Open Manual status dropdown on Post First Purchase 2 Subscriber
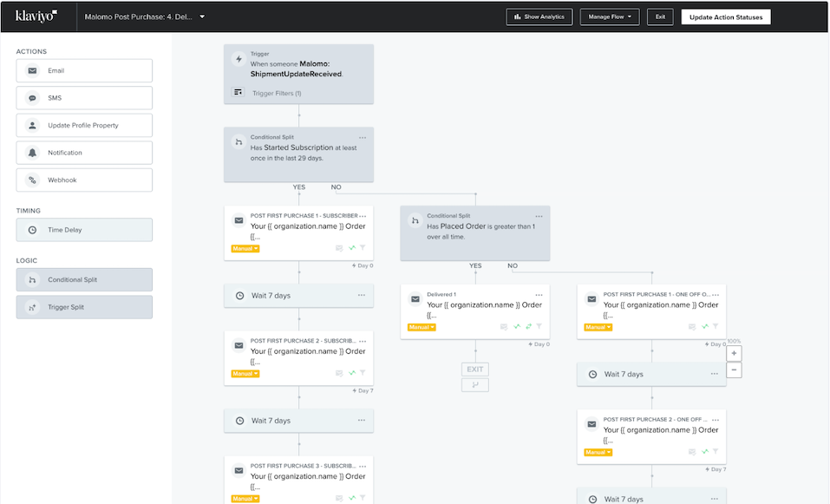830x504 pixels. pos(245,374)
